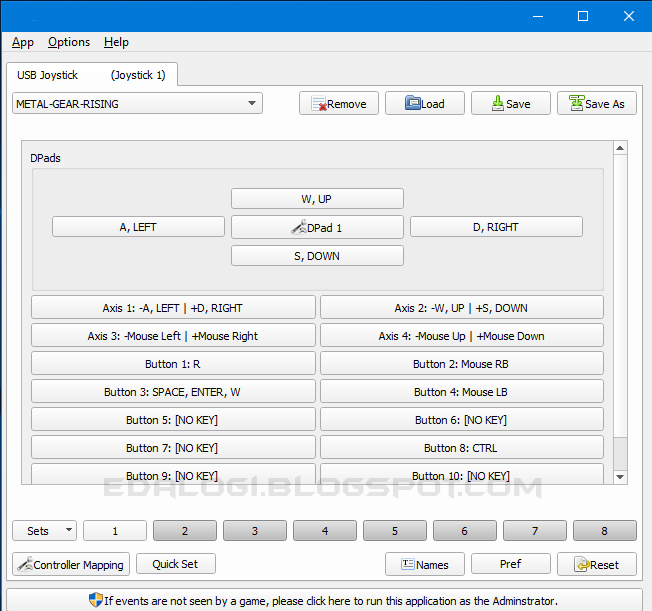The width and height of the screenshot is (652, 611).
Task: Edit Axis 2 mapping
Action: coord(462,307)
